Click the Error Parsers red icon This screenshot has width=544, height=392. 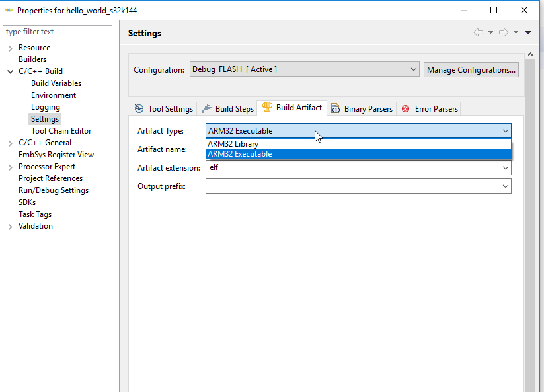point(405,109)
